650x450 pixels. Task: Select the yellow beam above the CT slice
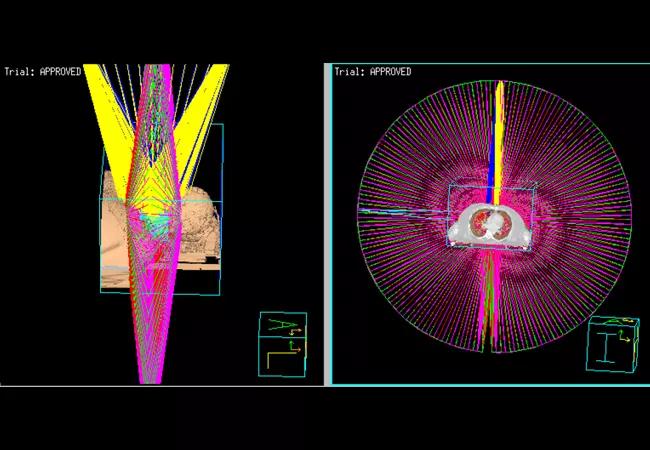(x=493, y=130)
